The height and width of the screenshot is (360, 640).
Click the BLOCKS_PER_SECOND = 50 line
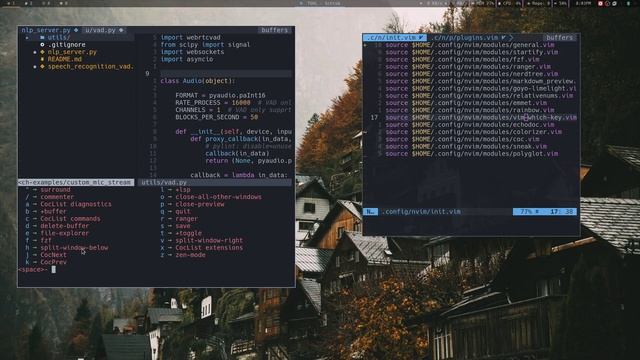(x=217, y=117)
